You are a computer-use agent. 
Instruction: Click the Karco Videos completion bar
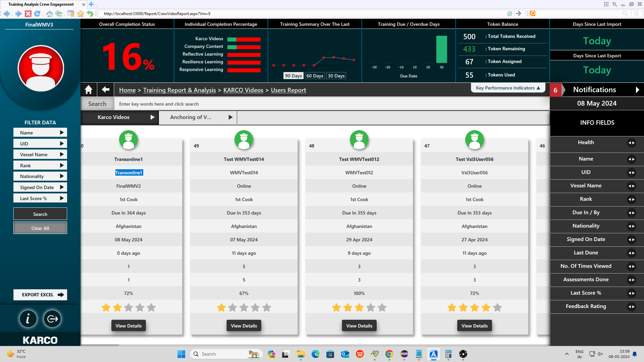click(x=244, y=39)
